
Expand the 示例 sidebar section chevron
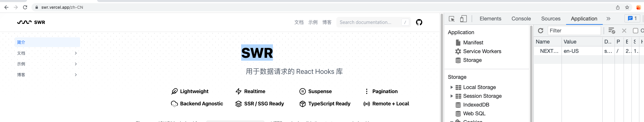point(76,64)
